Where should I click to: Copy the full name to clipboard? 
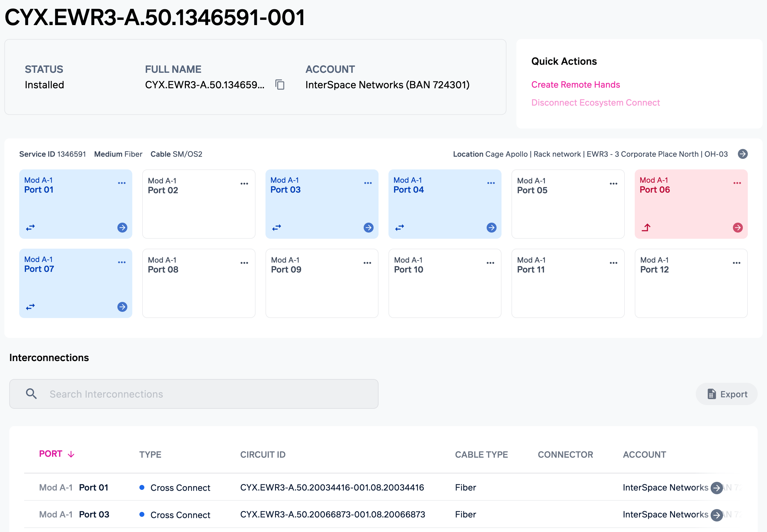[280, 85]
